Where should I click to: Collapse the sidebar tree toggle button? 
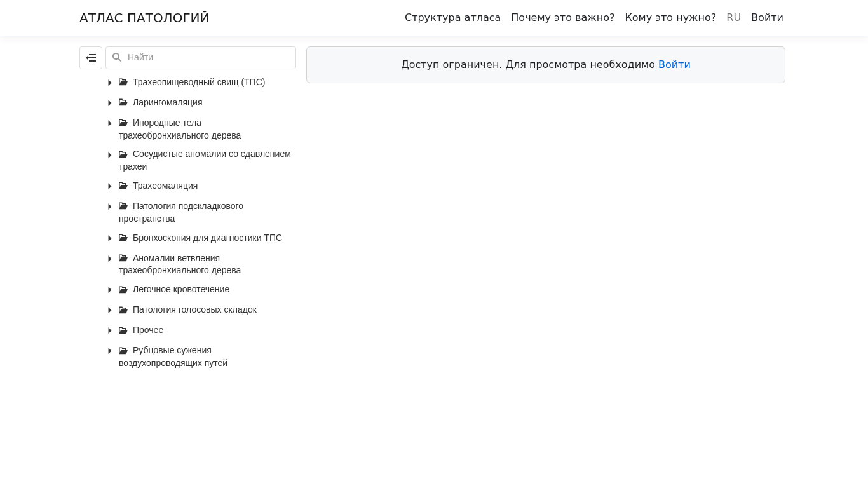tap(91, 58)
